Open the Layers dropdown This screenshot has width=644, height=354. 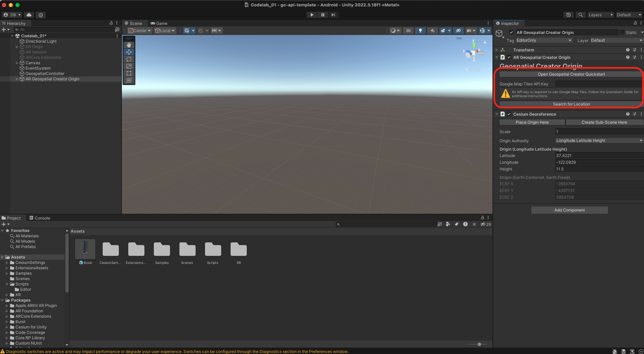600,15
